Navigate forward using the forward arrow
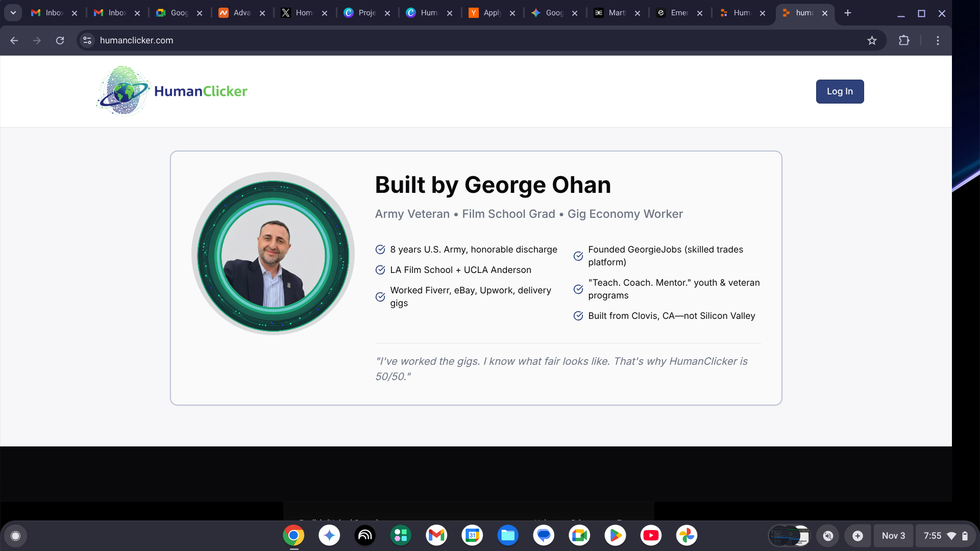This screenshot has height=551, width=980. pyautogui.click(x=37, y=40)
